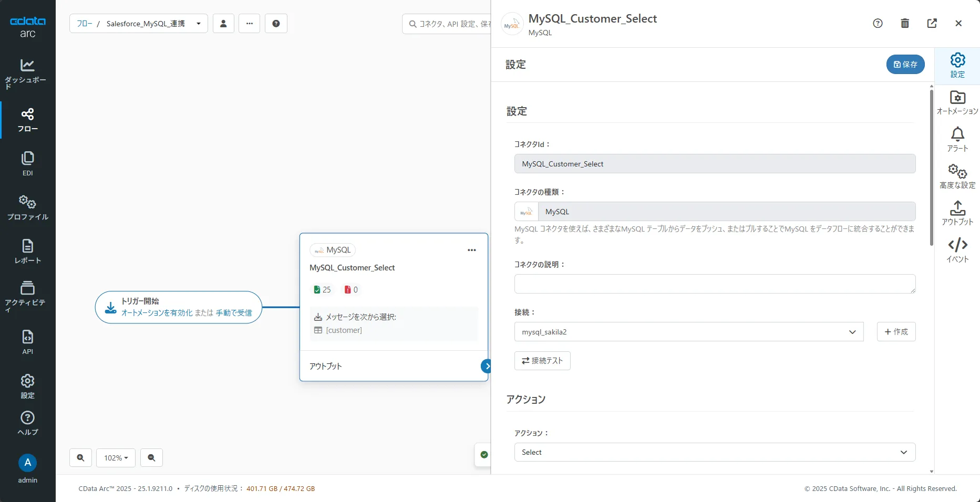Click the receive manually link
Image resolution: width=980 pixels, height=502 pixels.
pos(234,312)
